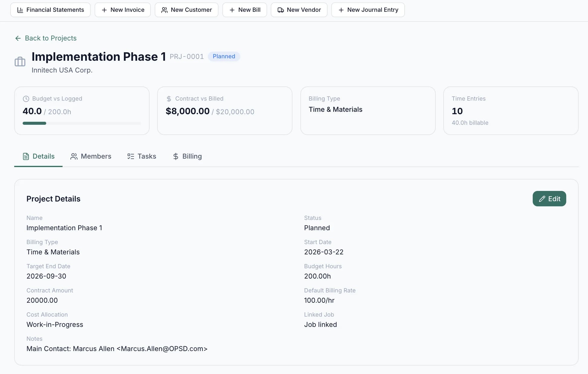This screenshot has width=588, height=374.
Task: Click the clock icon in Budget vs Logged card
Action: 26,98
